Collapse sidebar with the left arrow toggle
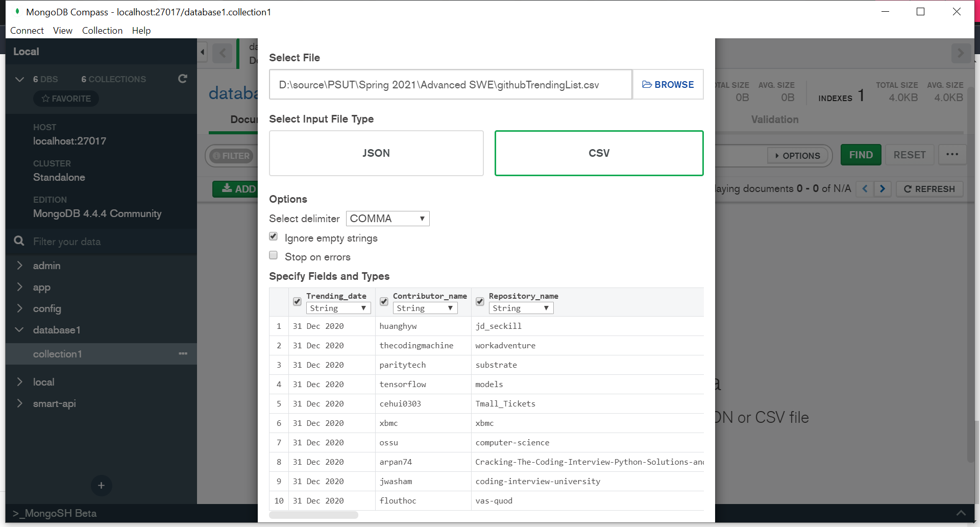The width and height of the screenshot is (980, 527). 203,52
